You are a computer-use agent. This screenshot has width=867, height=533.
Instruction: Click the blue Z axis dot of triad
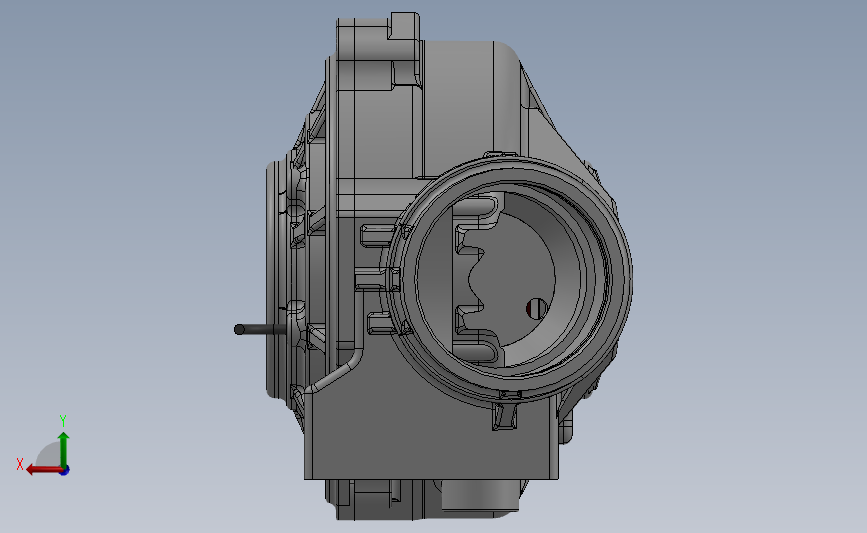pos(65,471)
